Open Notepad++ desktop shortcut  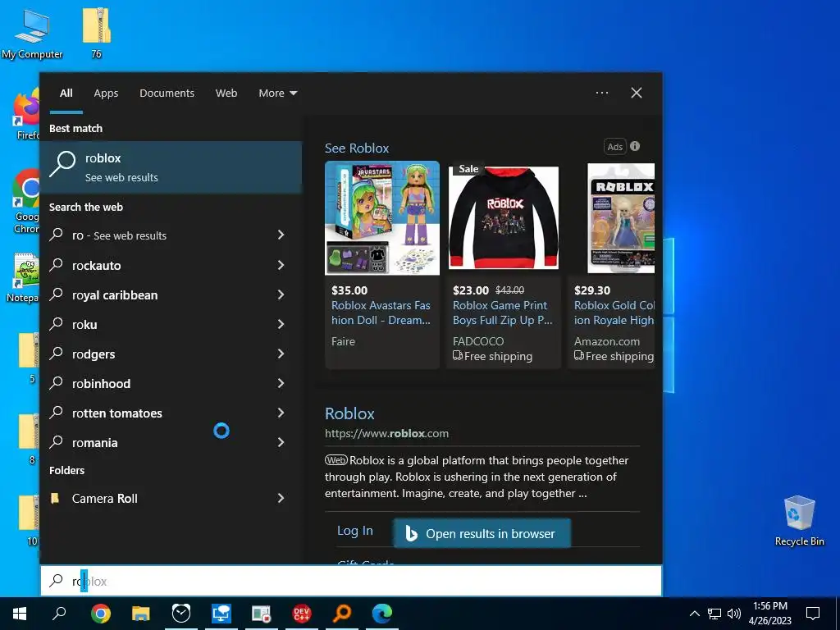(24, 277)
